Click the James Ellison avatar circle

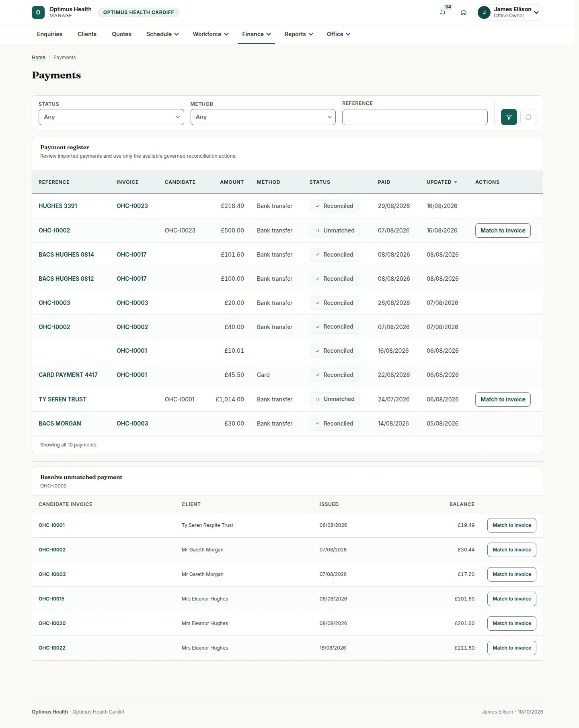pyautogui.click(x=484, y=12)
